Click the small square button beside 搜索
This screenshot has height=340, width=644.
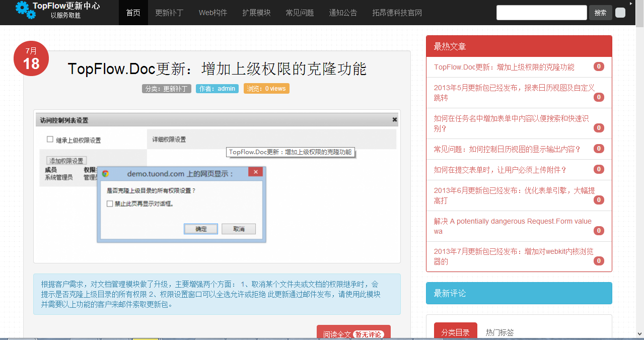620,13
